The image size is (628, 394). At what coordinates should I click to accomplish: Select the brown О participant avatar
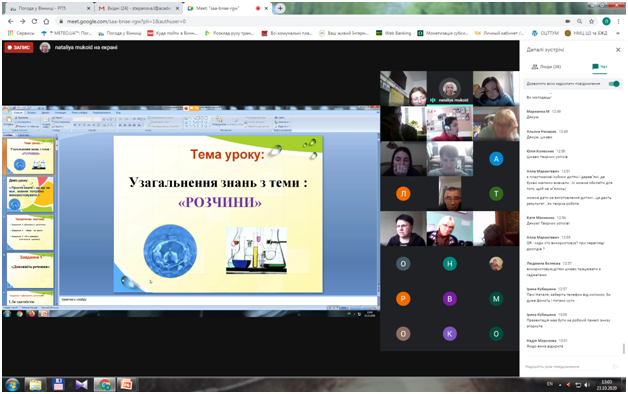point(403,334)
